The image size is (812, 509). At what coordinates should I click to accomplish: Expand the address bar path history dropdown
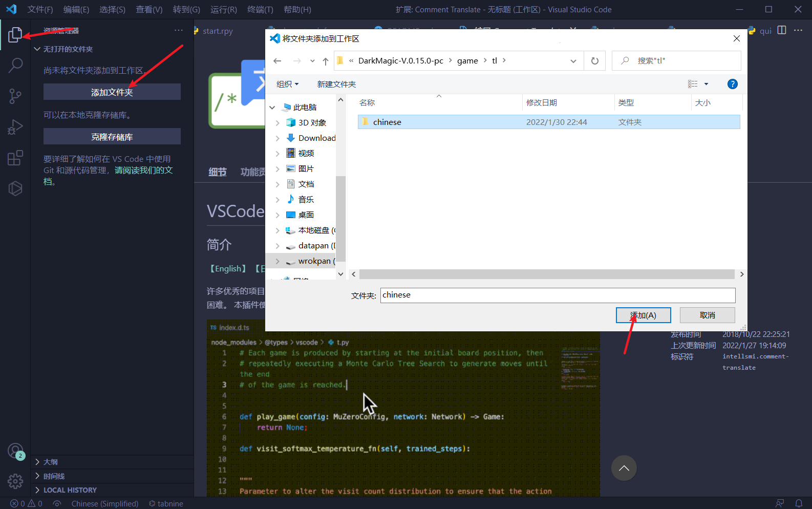pos(573,61)
